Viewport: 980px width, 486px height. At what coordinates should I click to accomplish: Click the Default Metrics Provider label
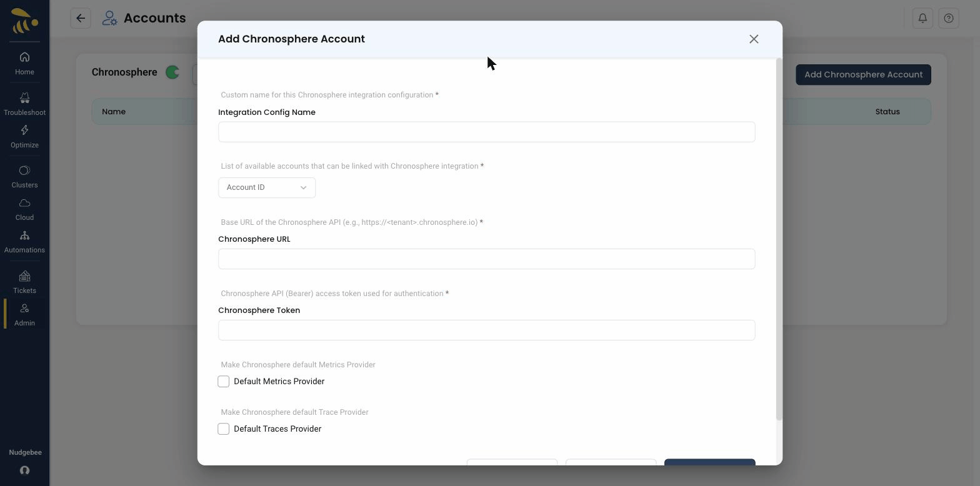279,382
